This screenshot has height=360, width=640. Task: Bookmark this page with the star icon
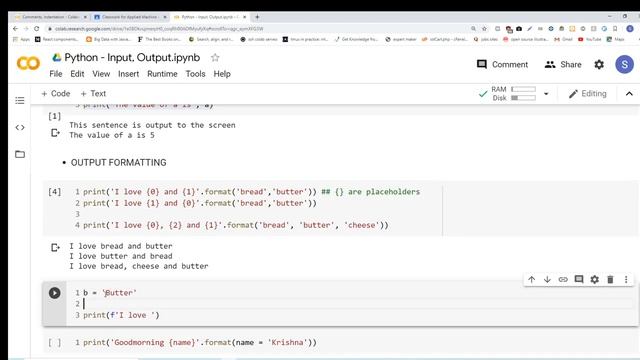[484, 29]
